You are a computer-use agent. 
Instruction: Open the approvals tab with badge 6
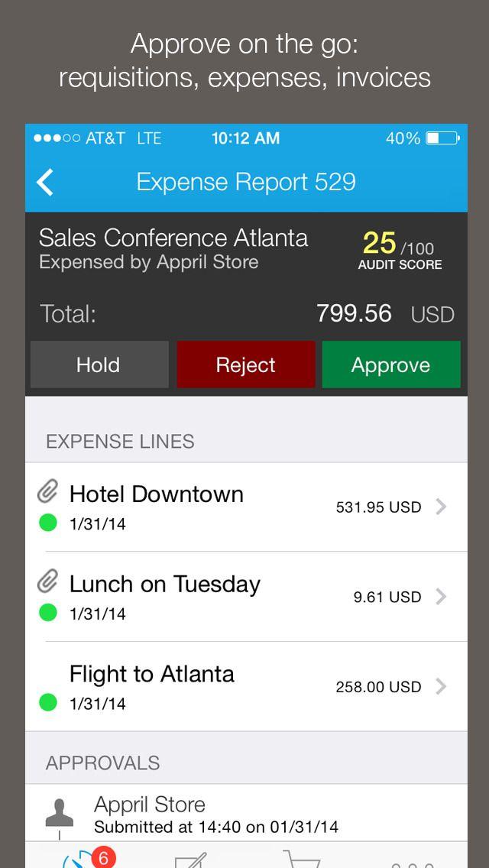tap(81, 860)
